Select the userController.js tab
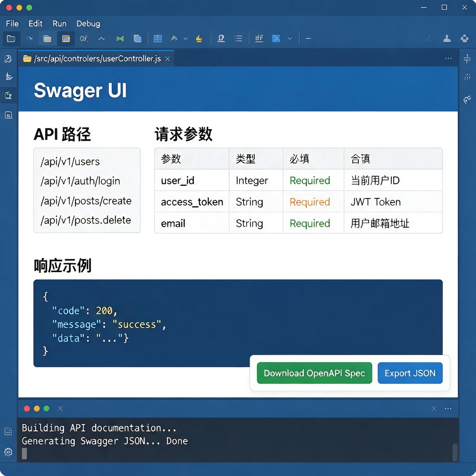This screenshot has height=476, width=476. 96,59
